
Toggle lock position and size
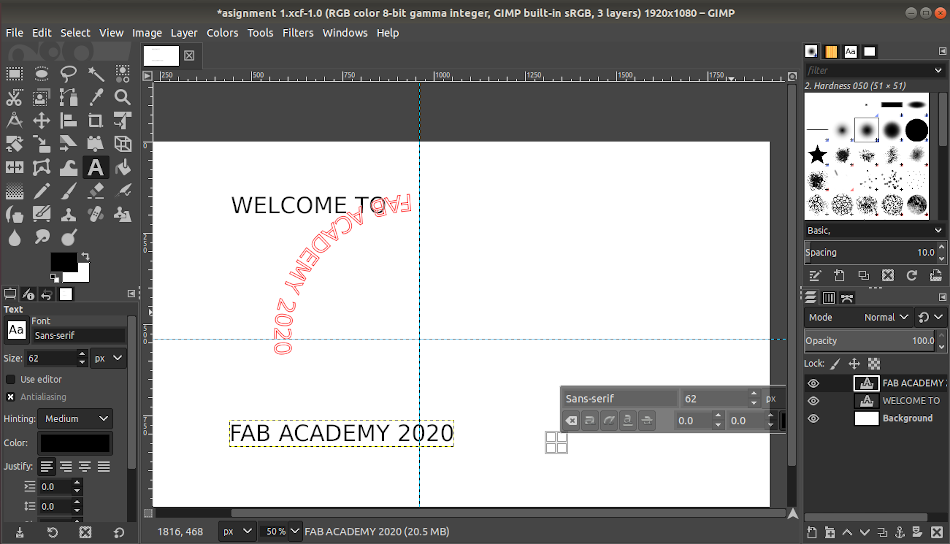[854, 364]
